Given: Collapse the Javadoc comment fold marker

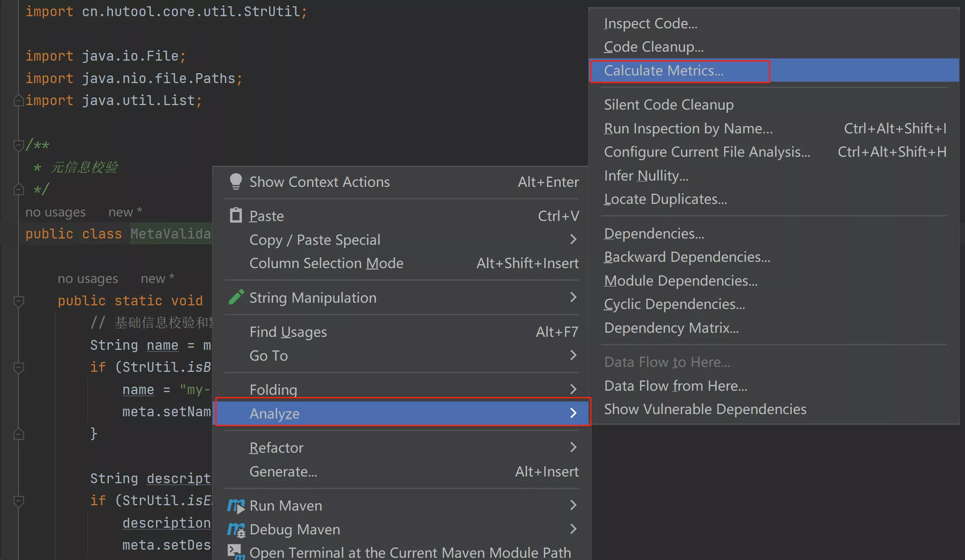Looking at the screenshot, I should tap(18, 145).
